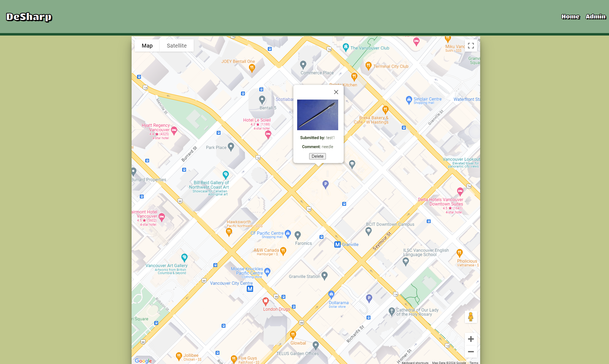Click the Hyatt Regency hotel pin
Image resolution: width=609 pixels, height=364 pixels.
pyautogui.click(x=174, y=130)
